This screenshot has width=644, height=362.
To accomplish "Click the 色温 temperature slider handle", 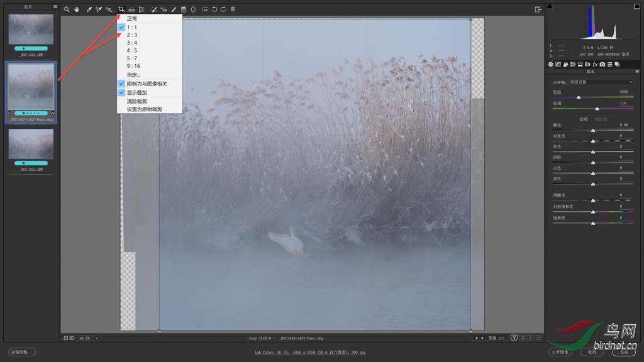I will coord(579,97).
